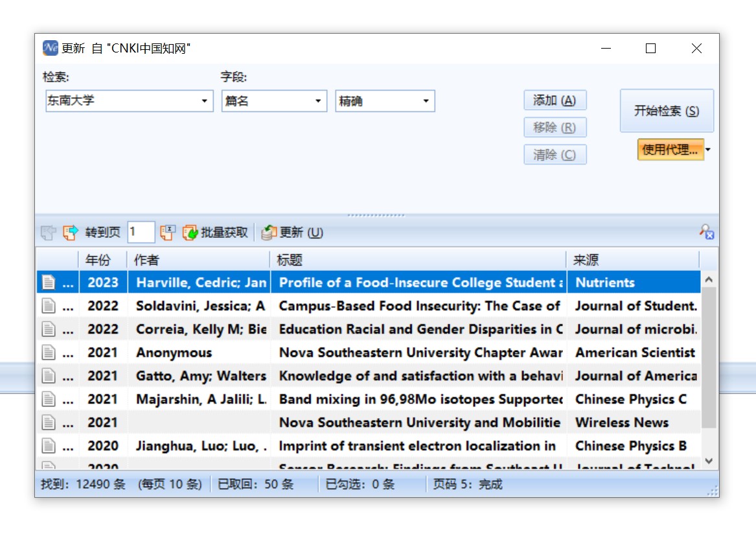Maximize the 更新 自 CNKI中国知网 window

click(650, 48)
